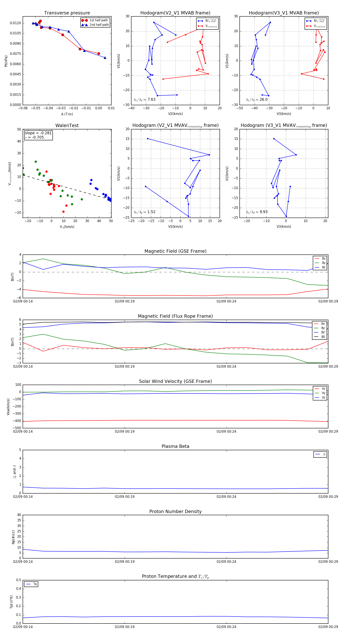The image size is (351, 644).
Task: Click the 'WalenTest' plot title
Action: coord(67,125)
